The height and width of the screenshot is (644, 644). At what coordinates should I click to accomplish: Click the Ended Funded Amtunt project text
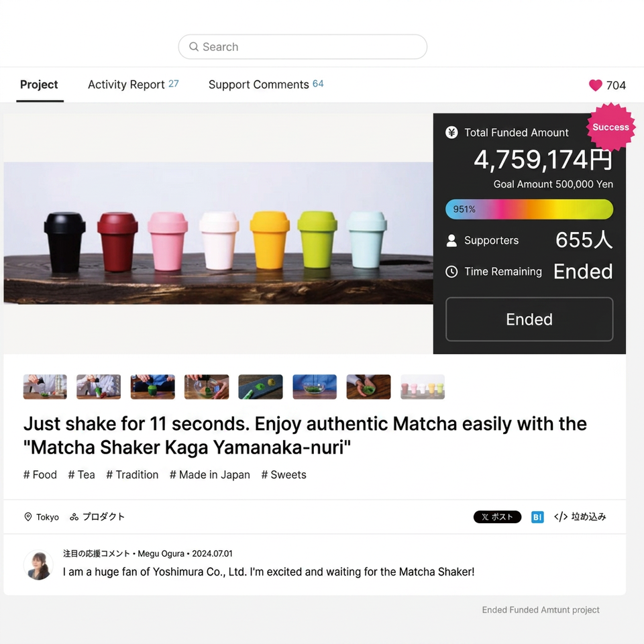click(x=541, y=610)
